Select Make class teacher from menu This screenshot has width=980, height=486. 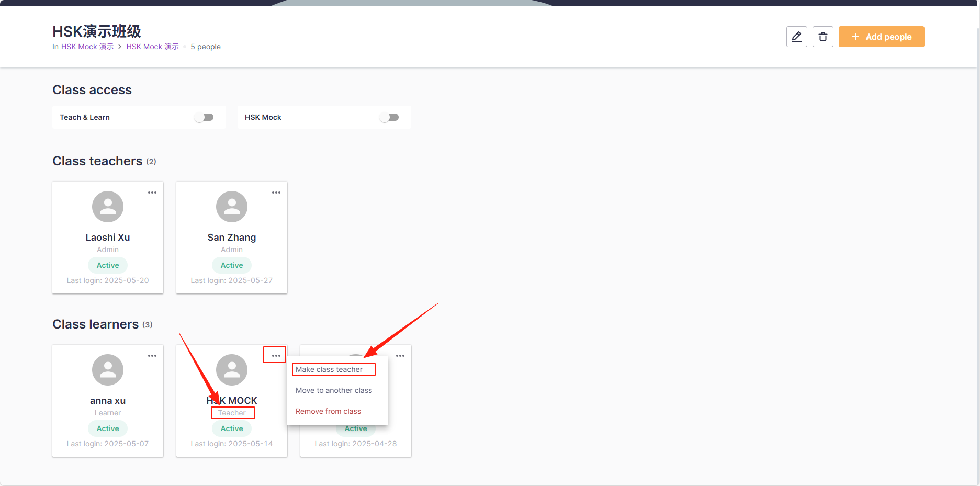click(329, 369)
